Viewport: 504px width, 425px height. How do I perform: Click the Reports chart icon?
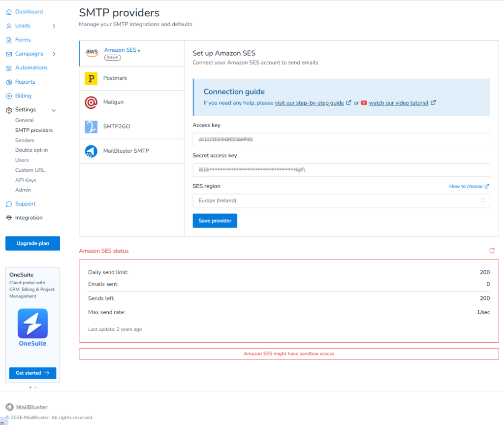click(9, 82)
